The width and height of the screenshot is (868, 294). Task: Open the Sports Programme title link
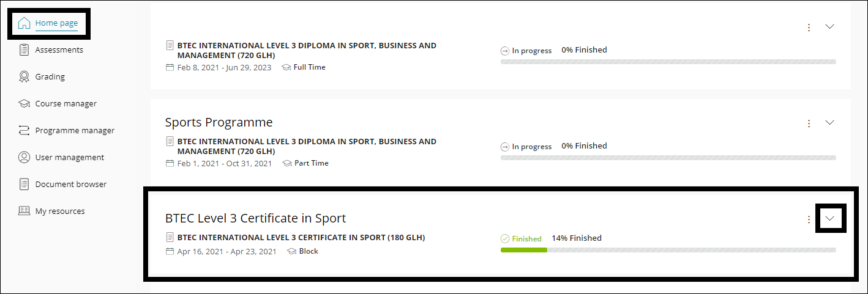[x=219, y=122]
